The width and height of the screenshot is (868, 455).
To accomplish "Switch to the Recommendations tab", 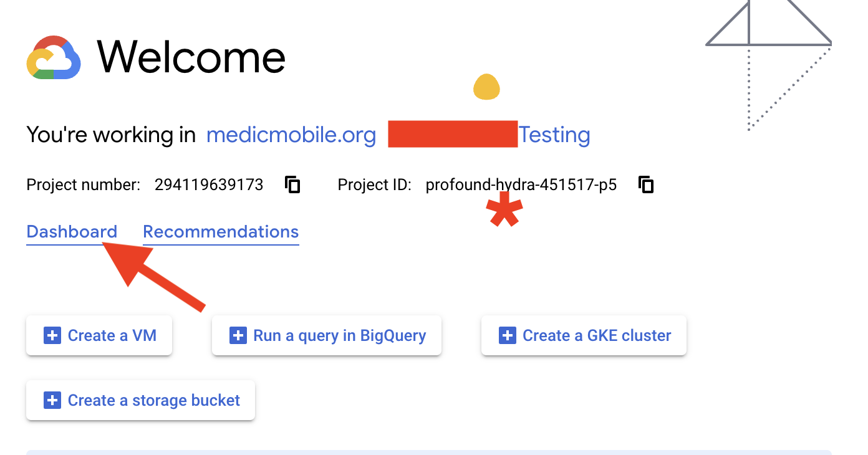I will coord(221,232).
